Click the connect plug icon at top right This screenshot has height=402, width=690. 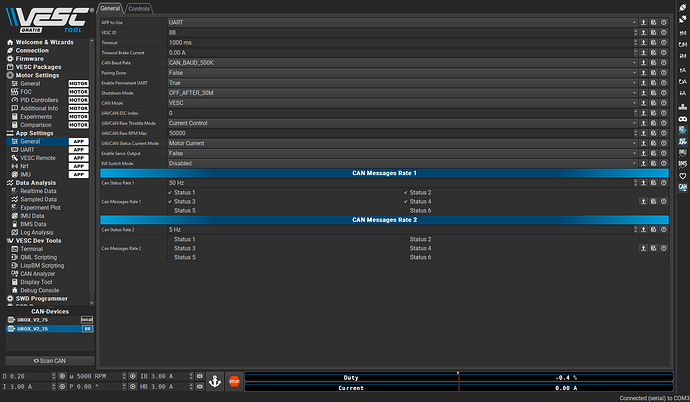[682, 7]
